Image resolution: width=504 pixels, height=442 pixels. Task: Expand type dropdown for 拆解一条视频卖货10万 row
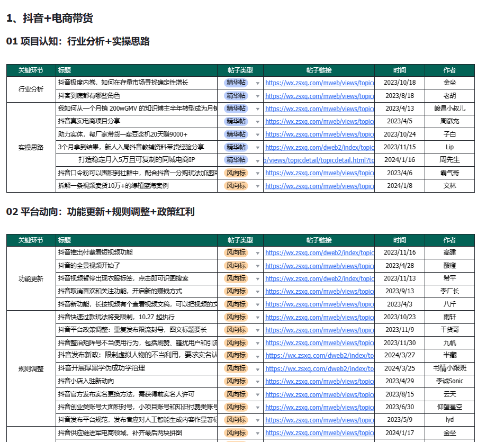[x=257, y=186]
